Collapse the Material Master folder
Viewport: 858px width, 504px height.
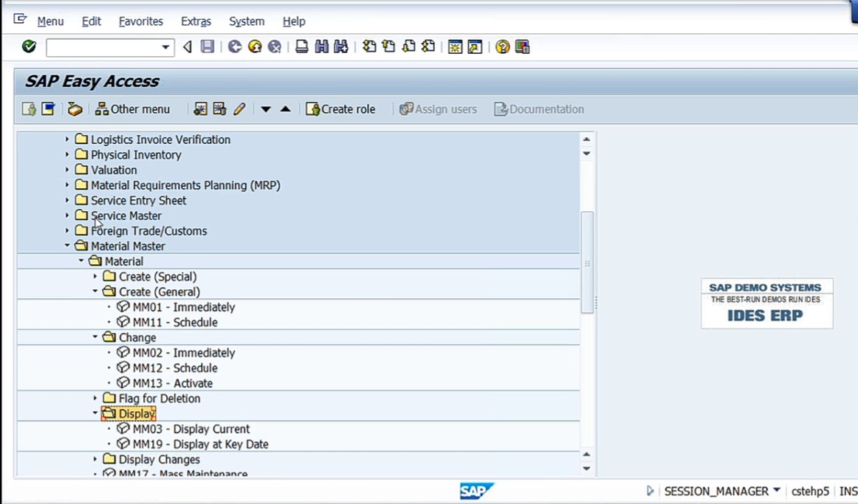tap(66, 246)
